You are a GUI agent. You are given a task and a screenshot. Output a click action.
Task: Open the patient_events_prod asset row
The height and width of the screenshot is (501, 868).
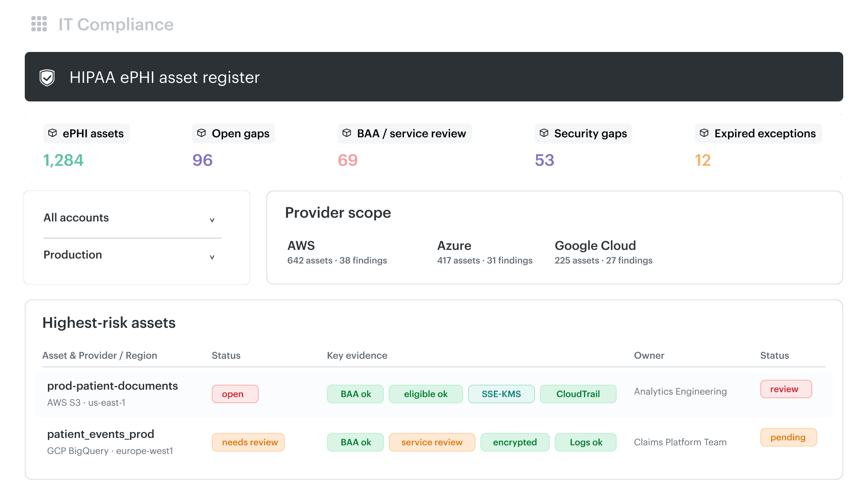(434, 442)
